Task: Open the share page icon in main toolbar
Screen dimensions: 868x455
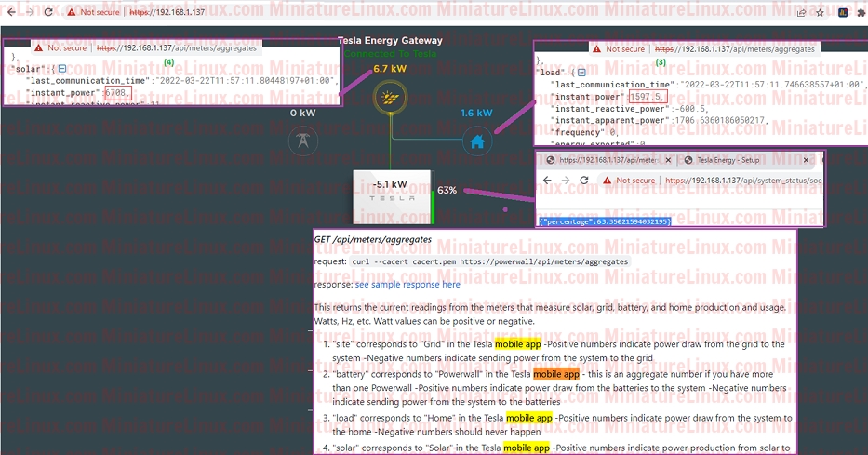Action: (801, 12)
